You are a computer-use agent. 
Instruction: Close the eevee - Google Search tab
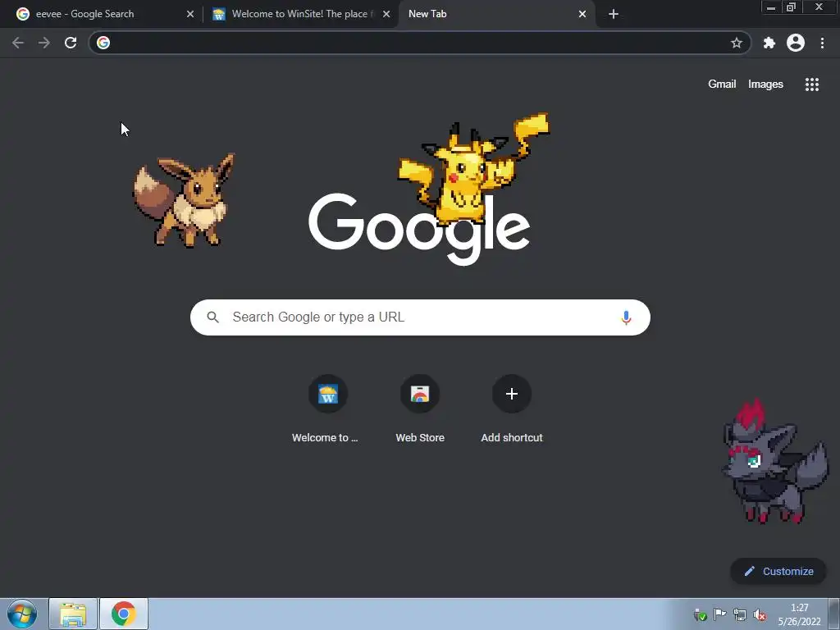[x=190, y=14]
